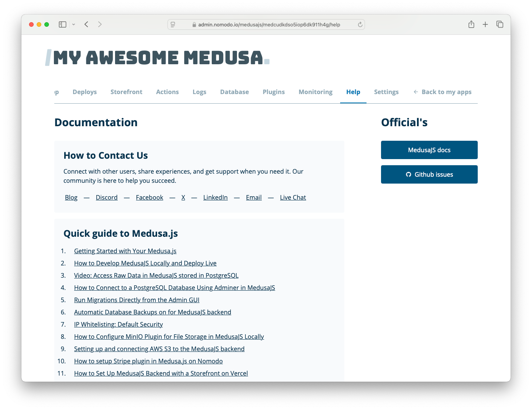Switch to the Monitoring tab

tap(316, 92)
